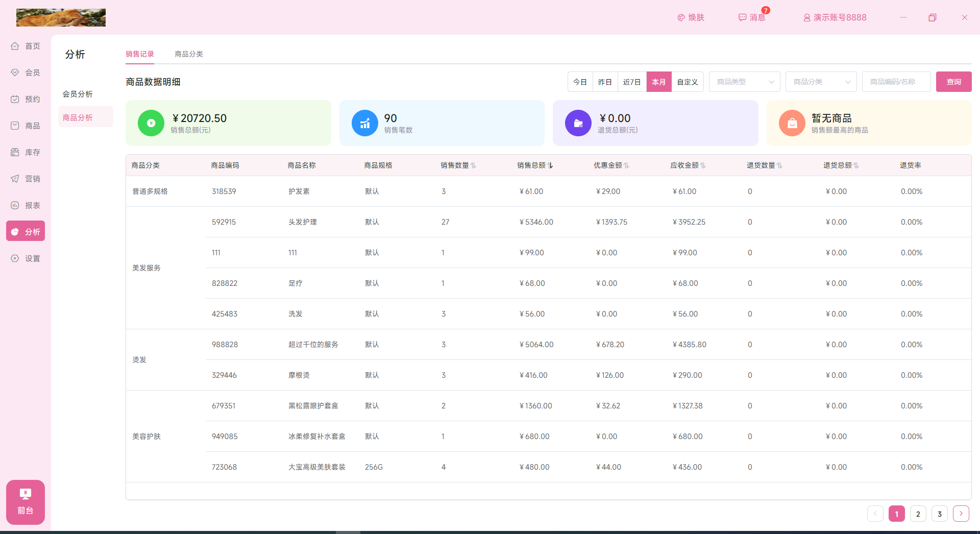This screenshot has height=534, width=980.
Task: Click 超过千位的服务 product name
Action: point(313,345)
